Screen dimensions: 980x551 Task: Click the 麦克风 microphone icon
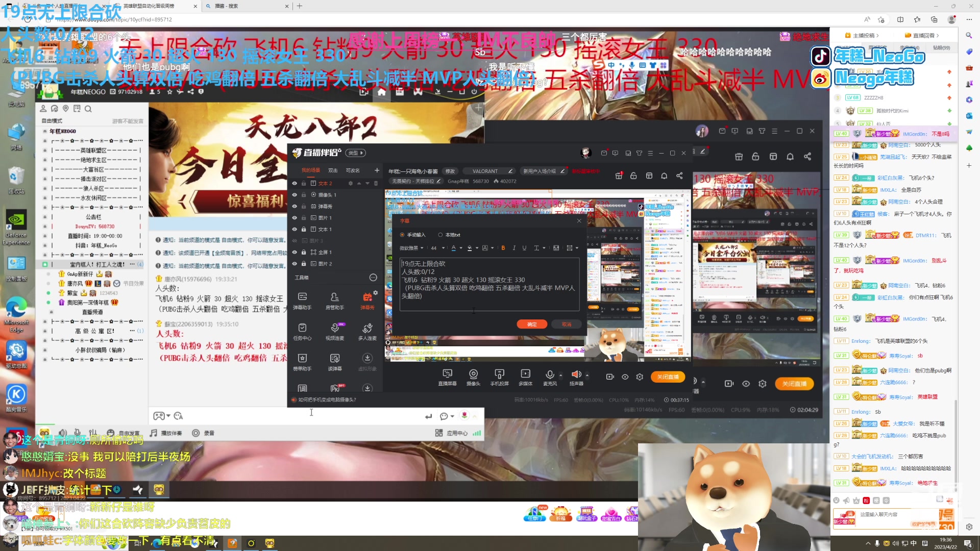point(550,375)
